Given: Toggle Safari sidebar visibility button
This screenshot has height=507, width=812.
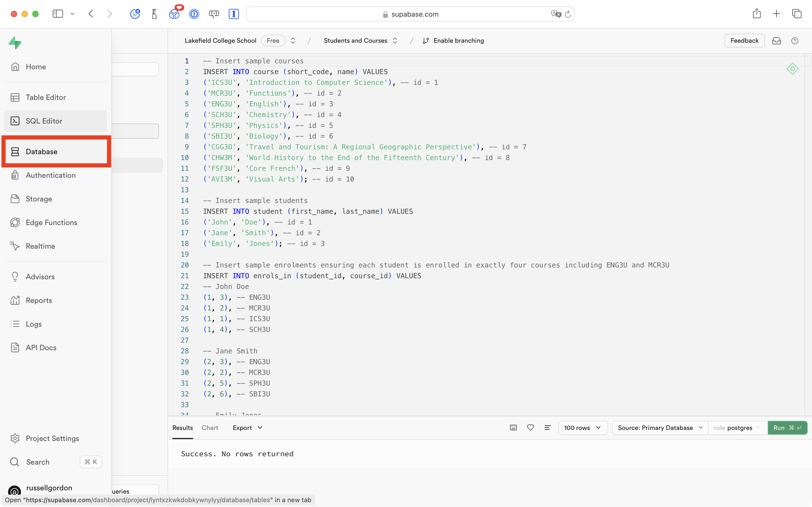Looking at the screenshot, I should click(58, 14).
